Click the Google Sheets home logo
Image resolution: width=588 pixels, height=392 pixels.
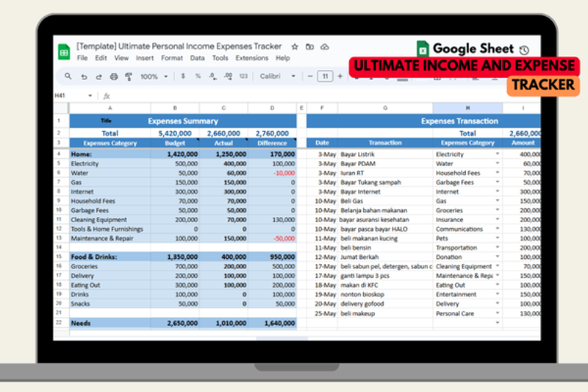pos(64,51)
